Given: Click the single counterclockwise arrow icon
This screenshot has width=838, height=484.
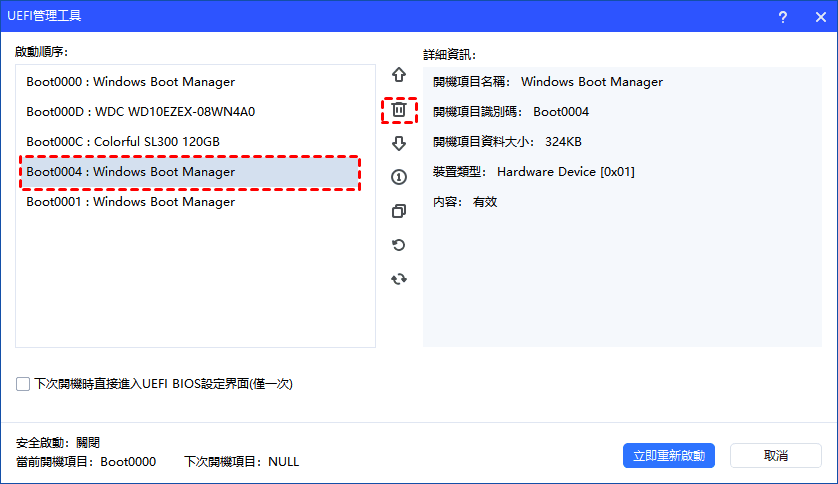Looking at the screenshot, I should coord(399,245).
